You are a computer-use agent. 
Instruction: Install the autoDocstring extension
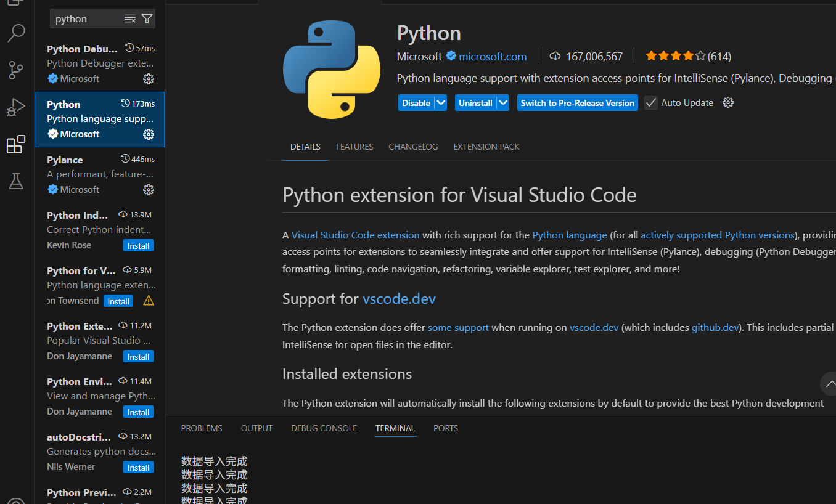click(x=138, y=468)
